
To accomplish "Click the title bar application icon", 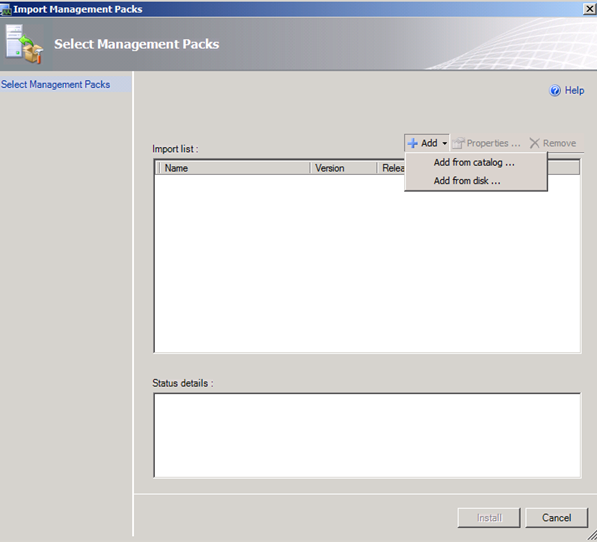I will [6, 10].
